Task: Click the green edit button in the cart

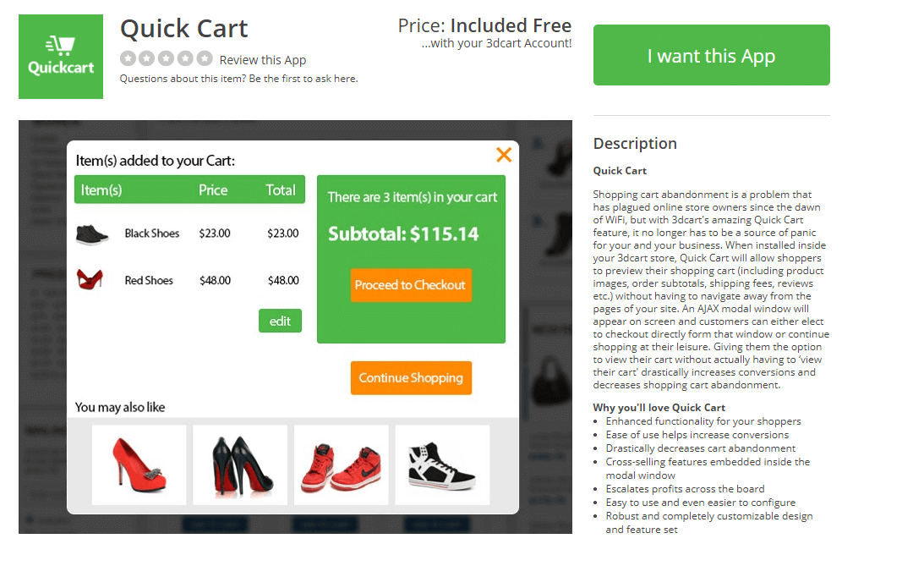Action: 280,321
